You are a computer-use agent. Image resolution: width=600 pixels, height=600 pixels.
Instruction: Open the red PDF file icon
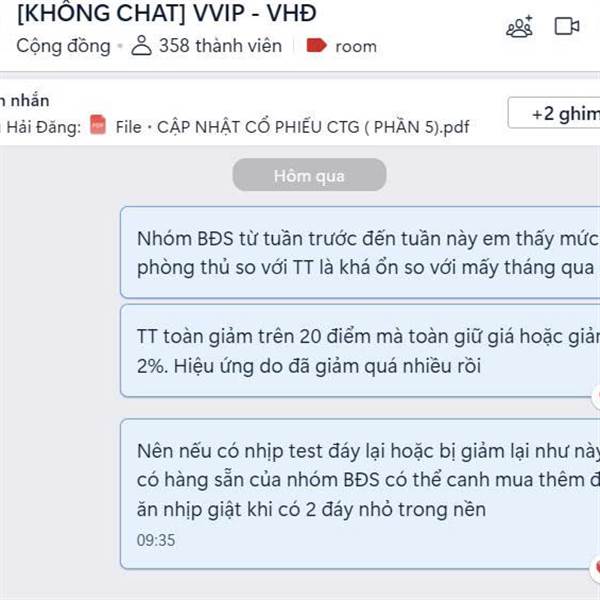pyautogui.click(x=98, y=125)
